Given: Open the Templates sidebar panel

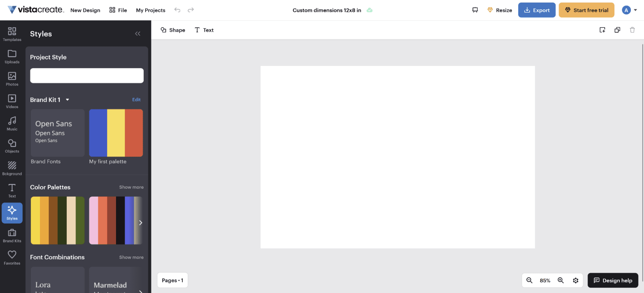Looking at the screenshot, I should pos(12,34).
